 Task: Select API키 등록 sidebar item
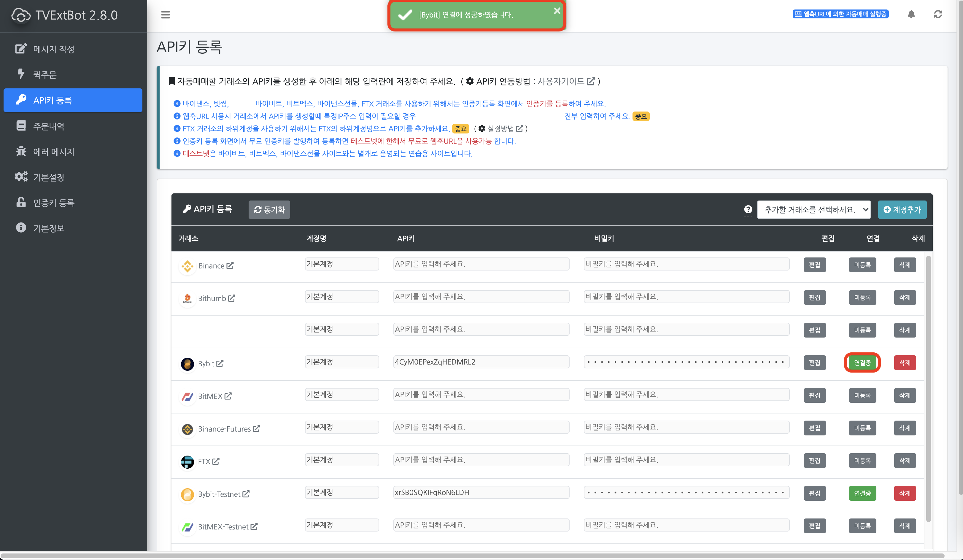[73, 100]
